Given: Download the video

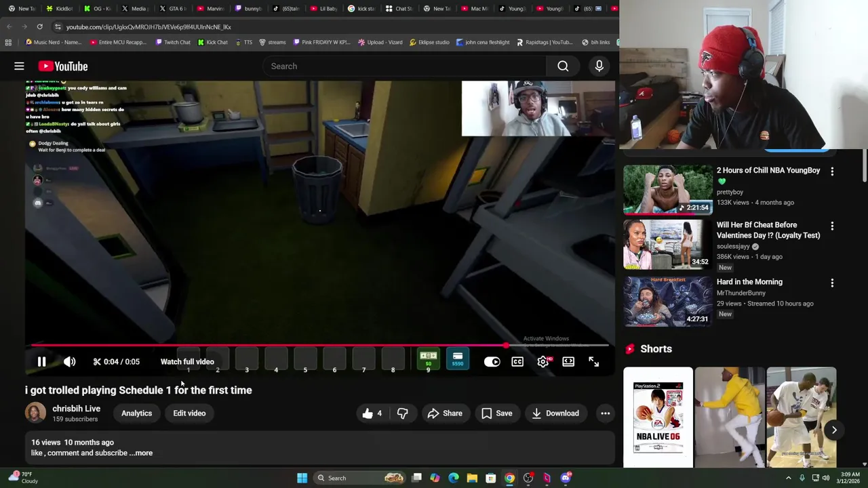Looking at the screenshot, I should (555, 413).
